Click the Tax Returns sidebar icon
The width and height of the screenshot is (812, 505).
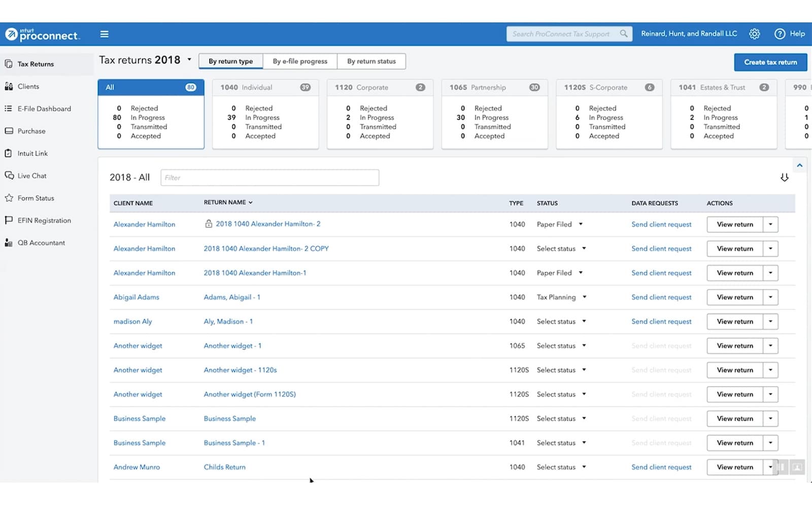(9, 64)
